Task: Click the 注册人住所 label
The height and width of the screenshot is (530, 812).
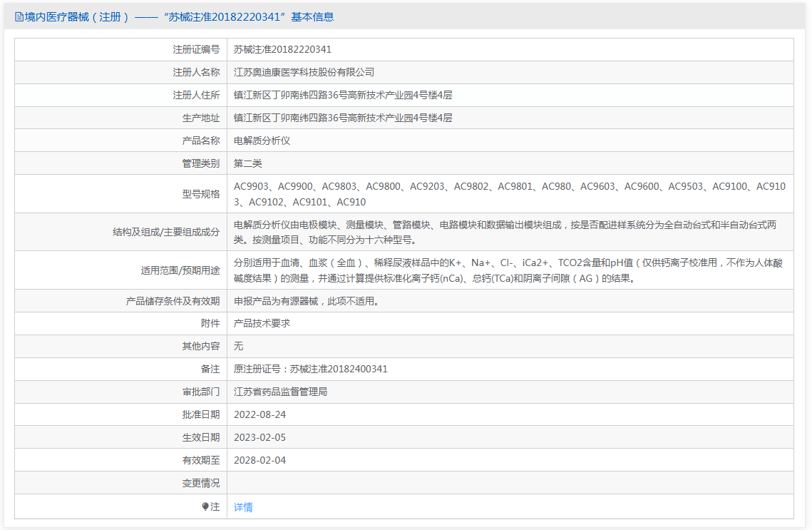Action: point(196,95)
